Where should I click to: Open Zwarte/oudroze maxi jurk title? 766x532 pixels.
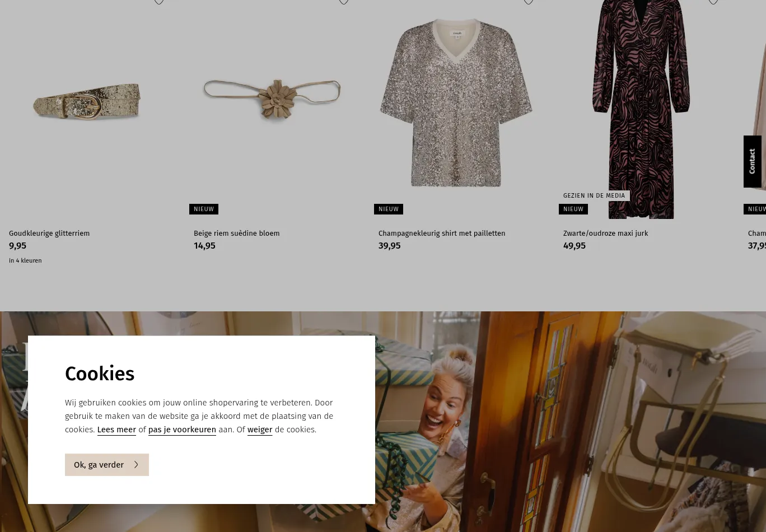click(605, 234)
